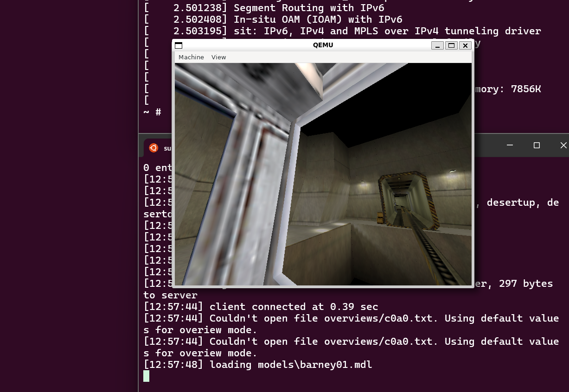Click the Ubuntu icon on the terminal tab
Viewport: 569px width, 392px height.
pos(153,148)
